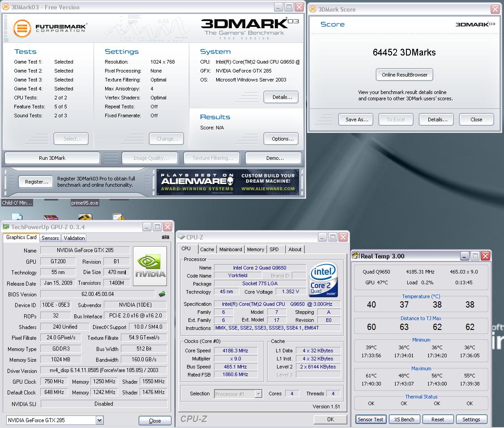
Task: Click the BIOS Version field 62.00.45.00.04
Action: [98, 294]
